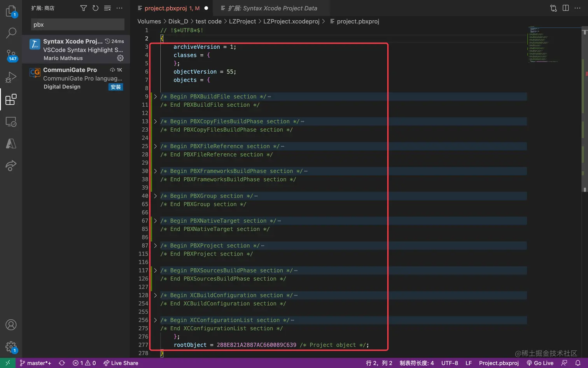Image resolution: width=588 pixels, height=368 pixels.
Task: Open test code breadcrumb
Action: pyautogui.click(x=208, y=21)
